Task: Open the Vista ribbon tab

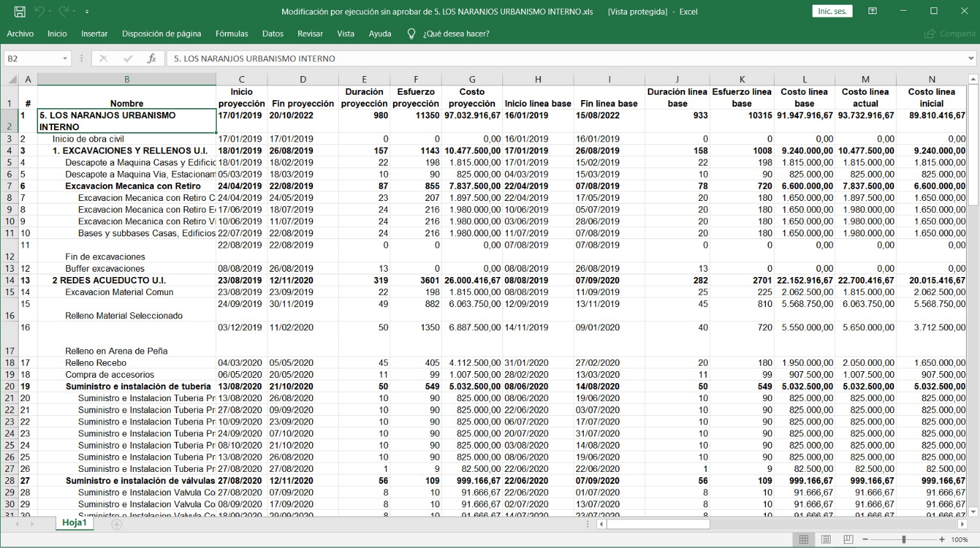Action: [346, 33]
